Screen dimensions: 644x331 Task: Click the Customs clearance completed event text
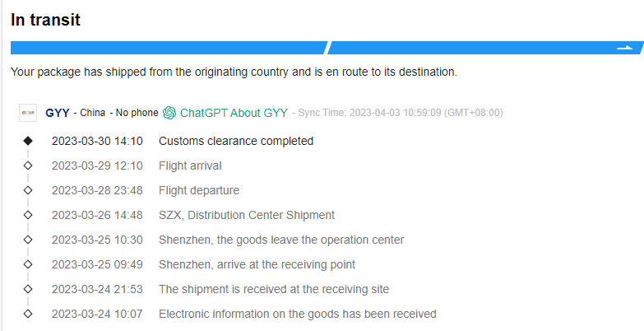coord(236,141)
